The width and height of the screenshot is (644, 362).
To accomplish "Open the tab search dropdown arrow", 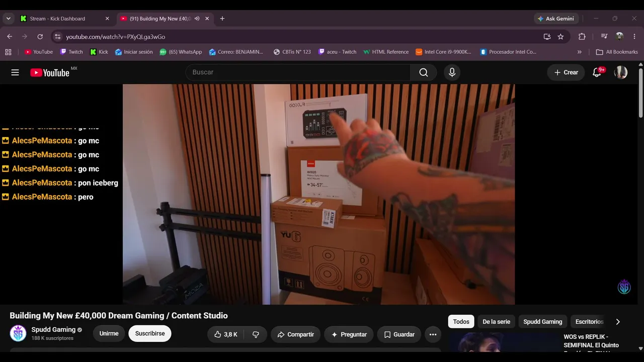I will 8,19.
